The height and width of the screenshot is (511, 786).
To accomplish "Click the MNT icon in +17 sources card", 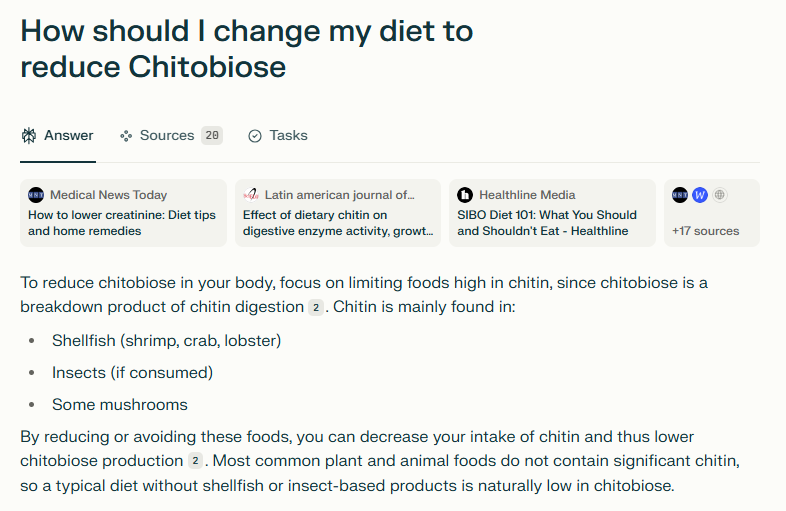I will point(680,195).
